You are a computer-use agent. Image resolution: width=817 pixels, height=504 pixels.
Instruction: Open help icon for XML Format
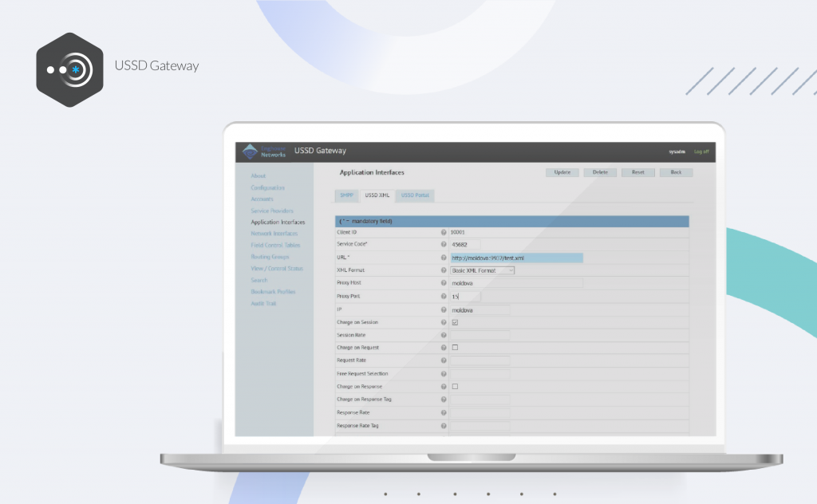(444, 270)
